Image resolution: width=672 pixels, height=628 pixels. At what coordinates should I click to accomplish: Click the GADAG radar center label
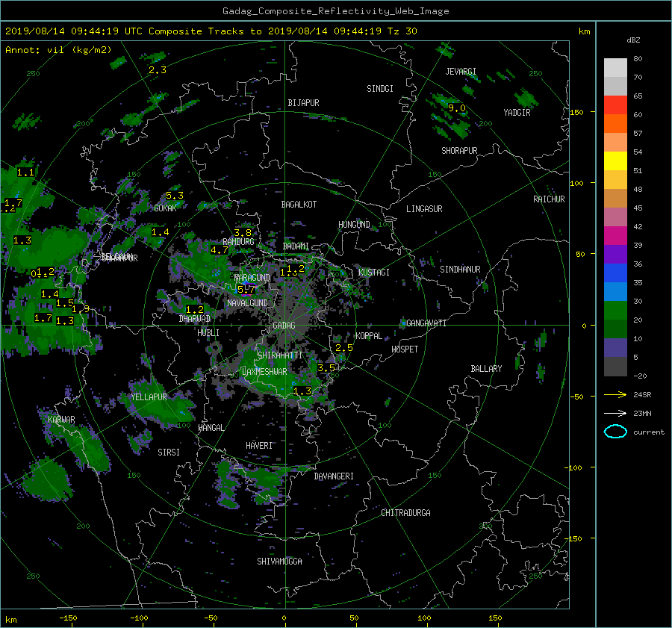[284, 326]
